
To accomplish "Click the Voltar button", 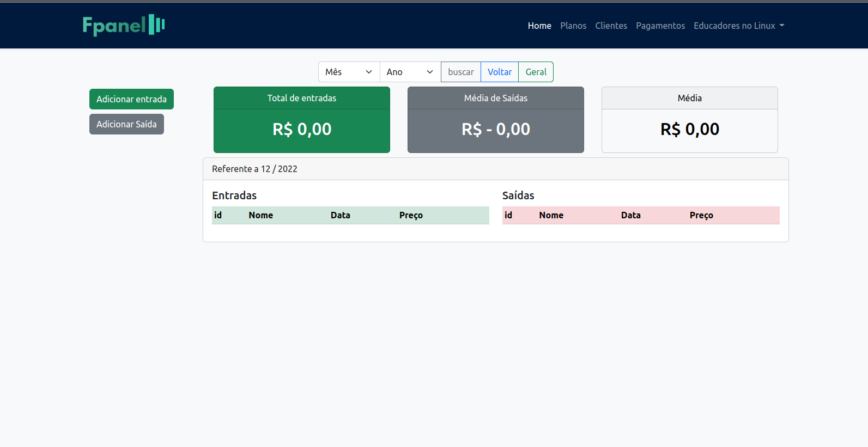I will tap(500, 72).
